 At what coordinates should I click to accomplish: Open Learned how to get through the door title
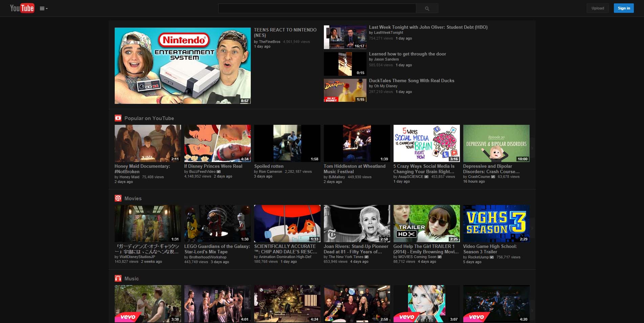pyautogui.click(x=407, y=54)
